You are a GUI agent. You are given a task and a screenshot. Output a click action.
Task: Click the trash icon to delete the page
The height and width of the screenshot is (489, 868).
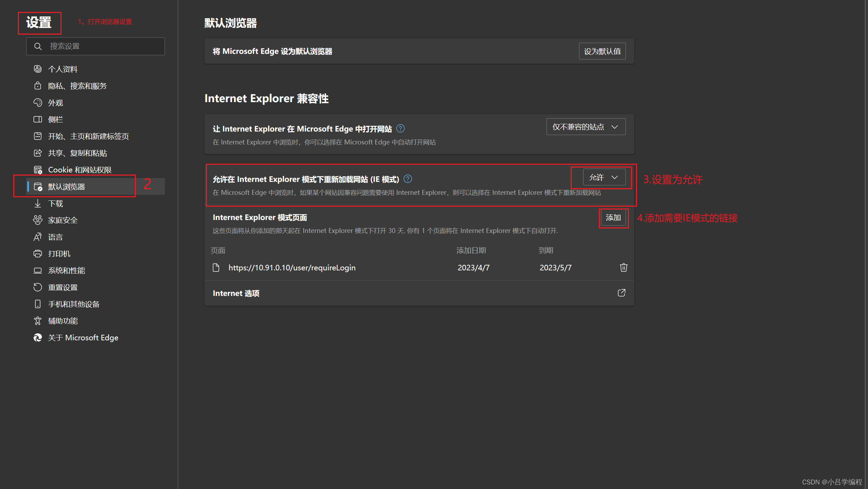point(623,268)
